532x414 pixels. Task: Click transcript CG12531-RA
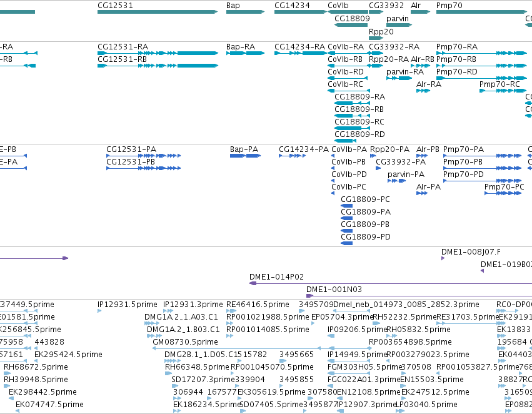pos(123,46)
